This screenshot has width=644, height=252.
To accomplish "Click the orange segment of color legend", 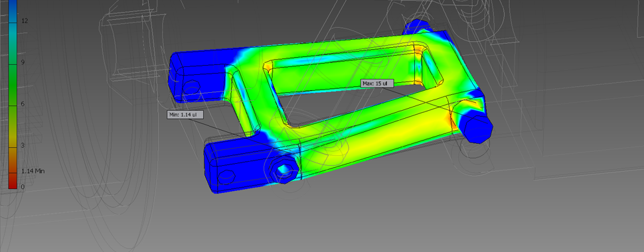I will pyautogui.click(x=12, y=158).
